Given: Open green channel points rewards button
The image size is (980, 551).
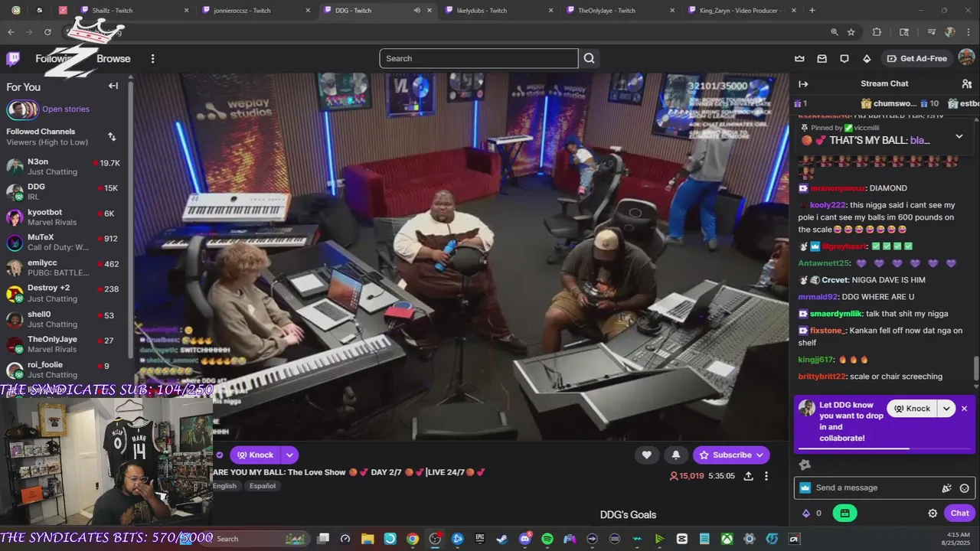Looking at the screenshot, I should [844, 514].
